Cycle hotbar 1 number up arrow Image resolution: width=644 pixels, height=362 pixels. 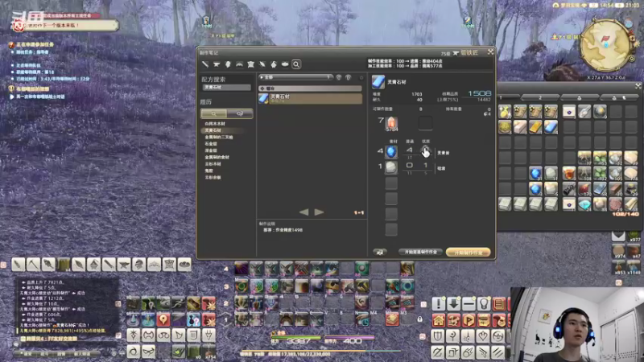point(226,314)
